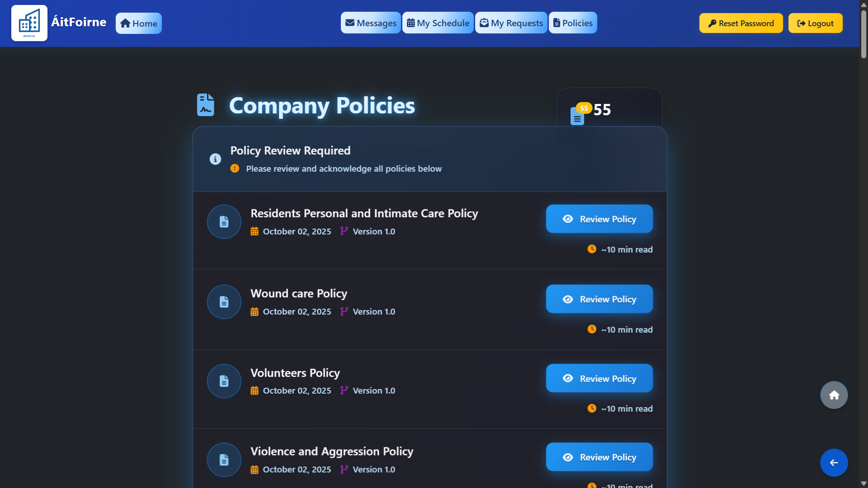868x488 pixels.
Task: Review the Wound care Policy
Action: coord(599,299)
